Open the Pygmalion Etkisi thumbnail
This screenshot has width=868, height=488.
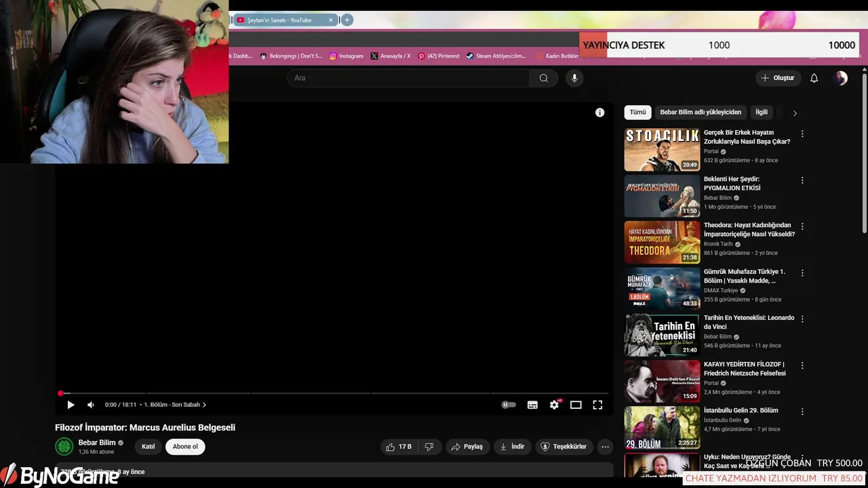(662, 196)
